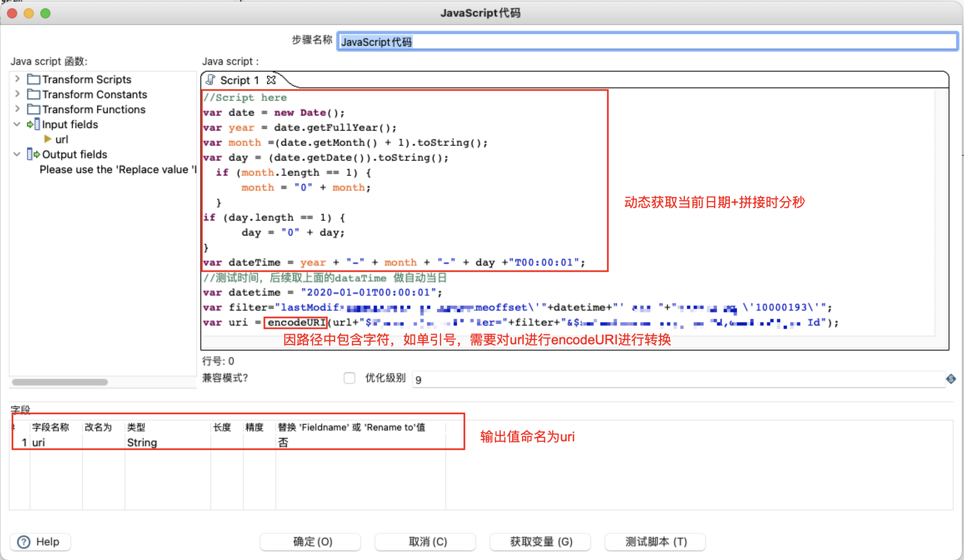The height and width of the screenshot is (560, 964).
Task: Click the Transform Functions folder icon
Action: pyautogui.click(x=33, y=109)
